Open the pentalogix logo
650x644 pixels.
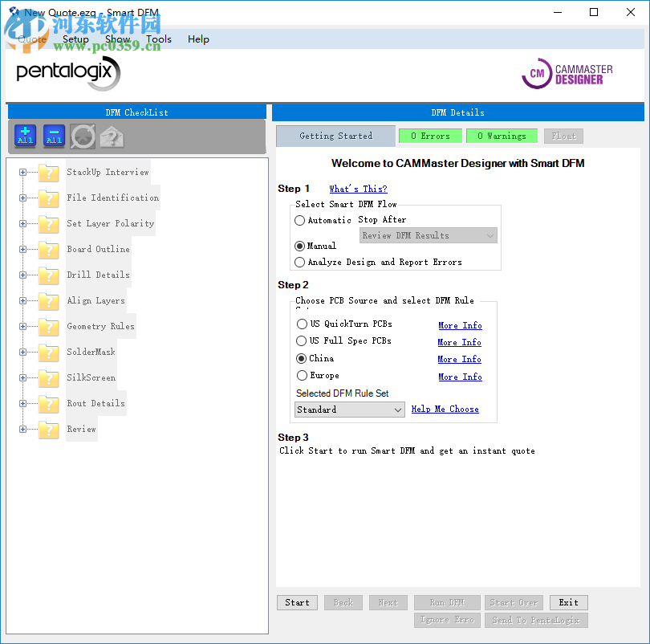pyautogui.click(x=67, y=72)
